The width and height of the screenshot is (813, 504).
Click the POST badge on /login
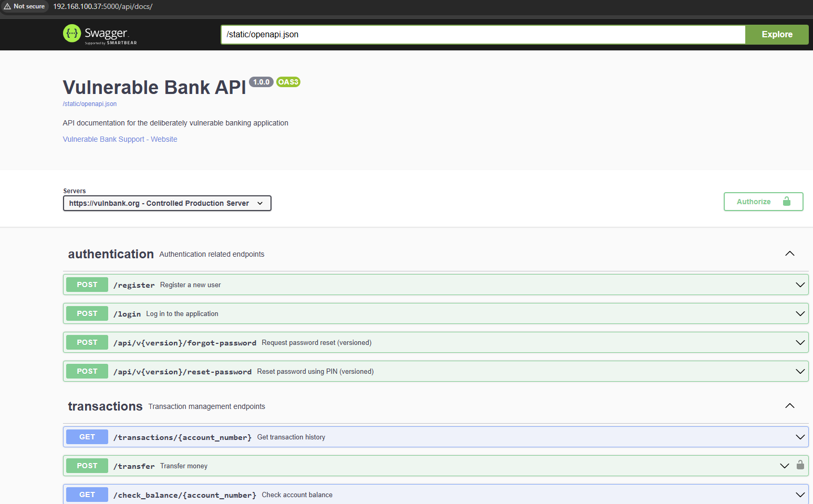click(x=87, y=313)
